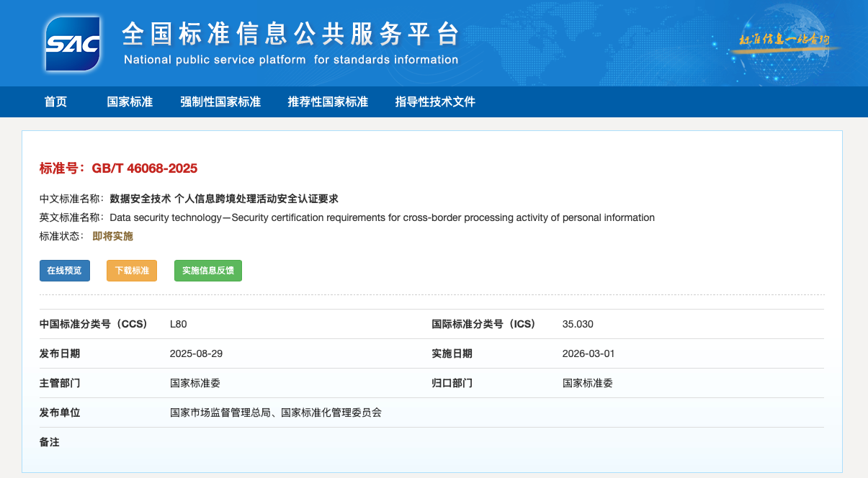
Task: Click the 即将实施 status label
Action: click(112, 236)
